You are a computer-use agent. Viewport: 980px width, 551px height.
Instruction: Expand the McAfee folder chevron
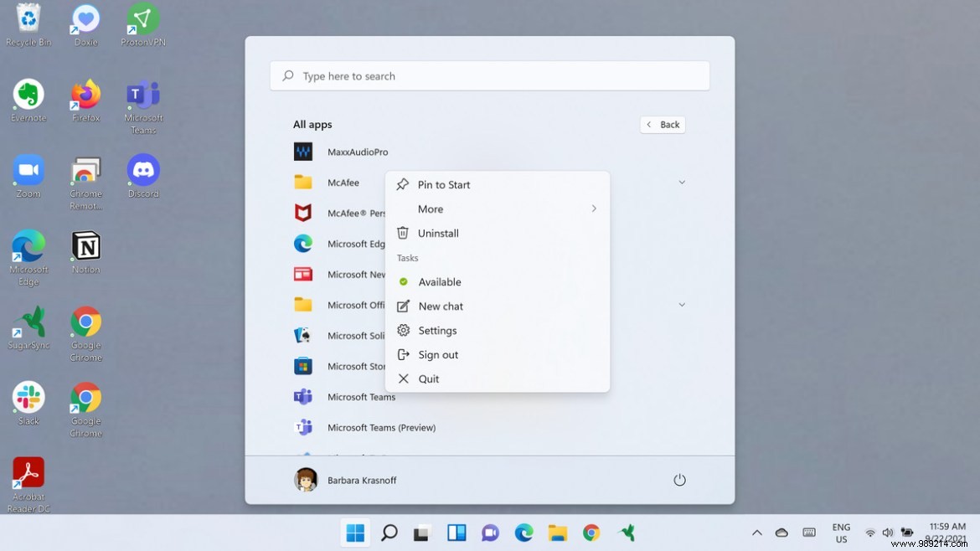(682, 182)
